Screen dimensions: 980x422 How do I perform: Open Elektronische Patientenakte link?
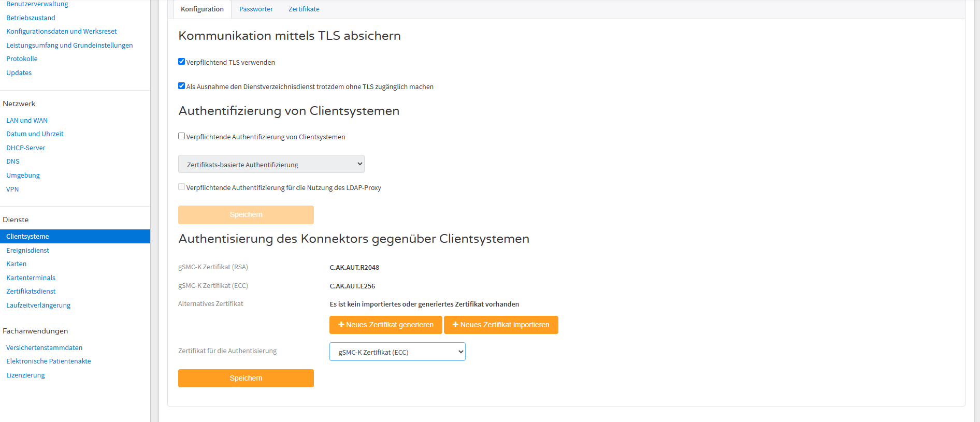tap(49, 361)
